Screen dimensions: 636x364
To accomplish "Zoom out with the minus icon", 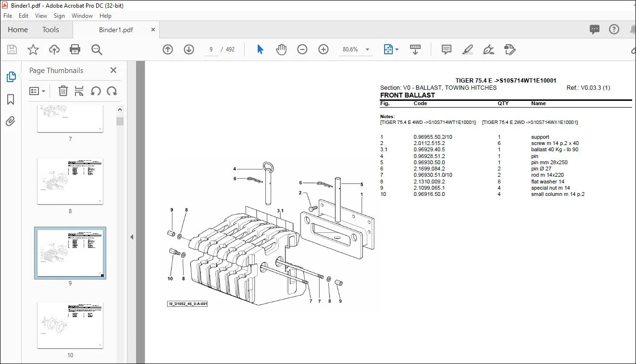I will (302, 49).
